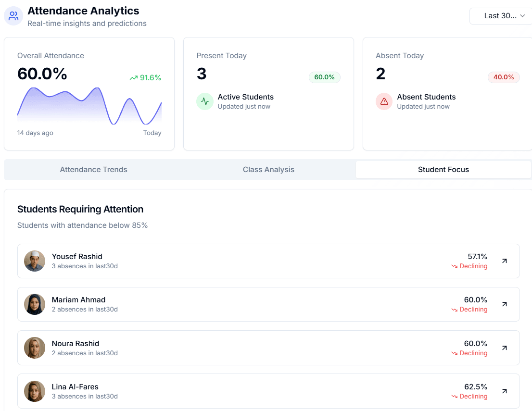Screen dimensions: 532x411
Task: Click the Attendance Analytics people icon
Action: [13, 16]
